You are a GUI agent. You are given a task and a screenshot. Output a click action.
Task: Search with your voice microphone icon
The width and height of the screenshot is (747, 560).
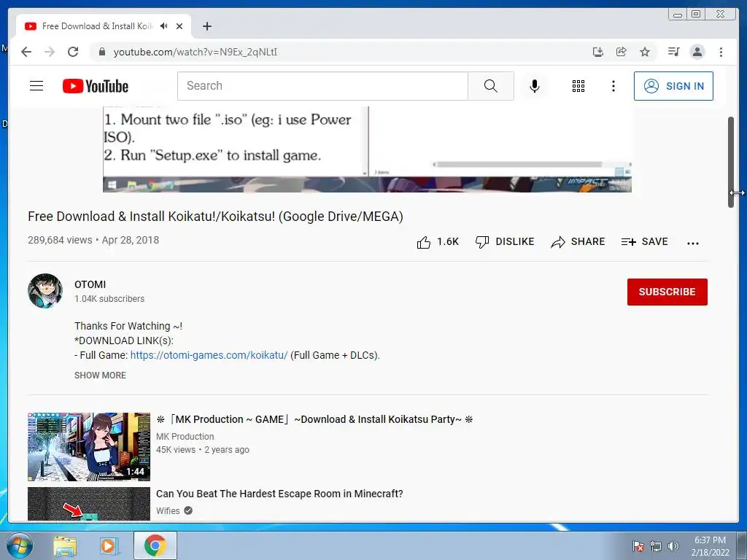click(x=535, y=86)
